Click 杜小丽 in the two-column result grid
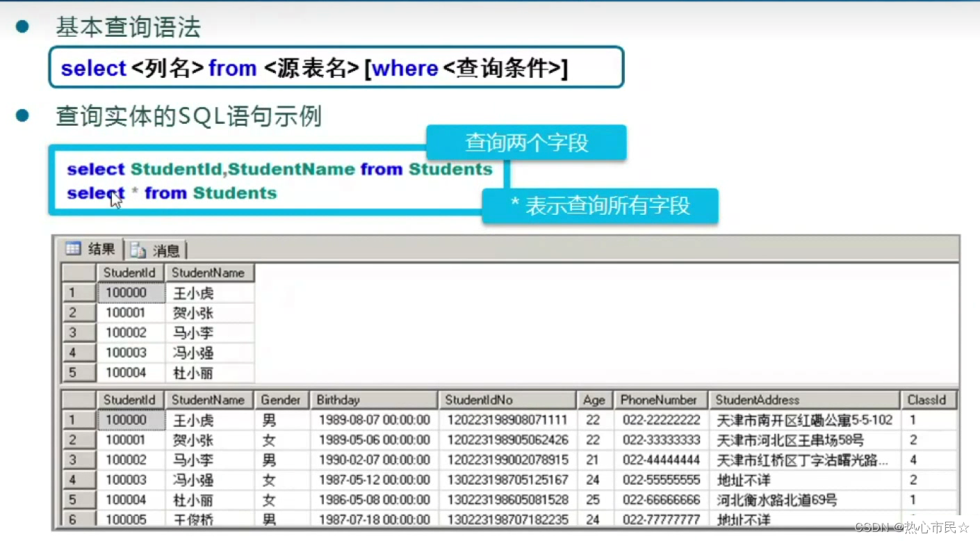 pyautogui.click(x=209, y=373)
